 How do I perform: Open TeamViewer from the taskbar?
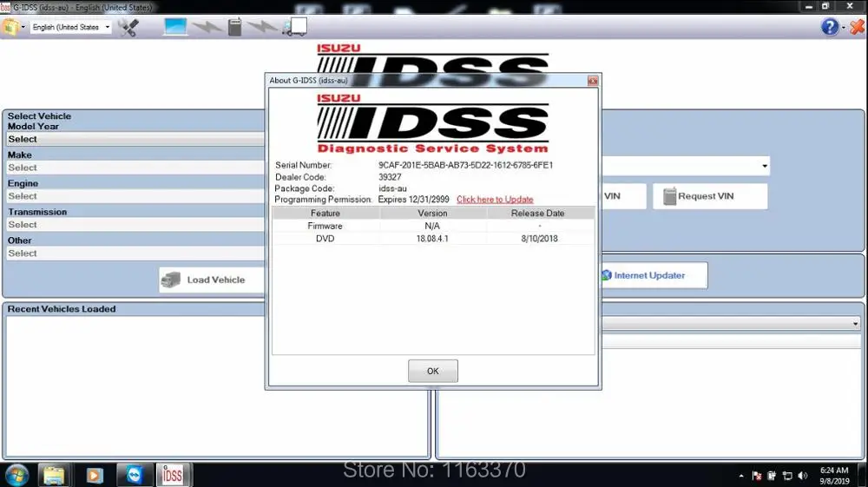point(134,475)
